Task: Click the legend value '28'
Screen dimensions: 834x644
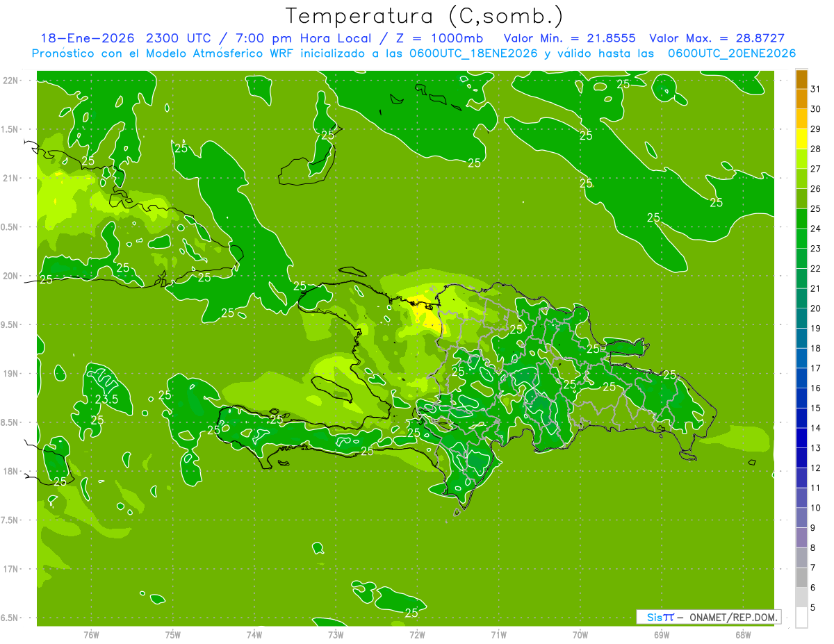Action: tap(816, 149)
